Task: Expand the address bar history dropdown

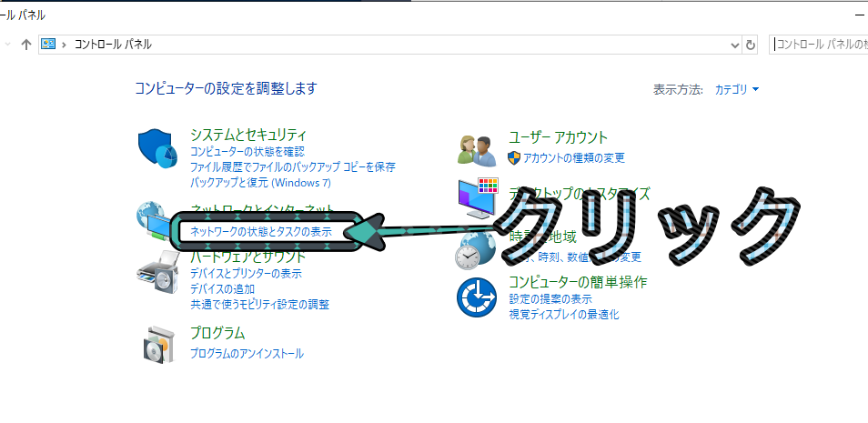Action: (735, 45)
